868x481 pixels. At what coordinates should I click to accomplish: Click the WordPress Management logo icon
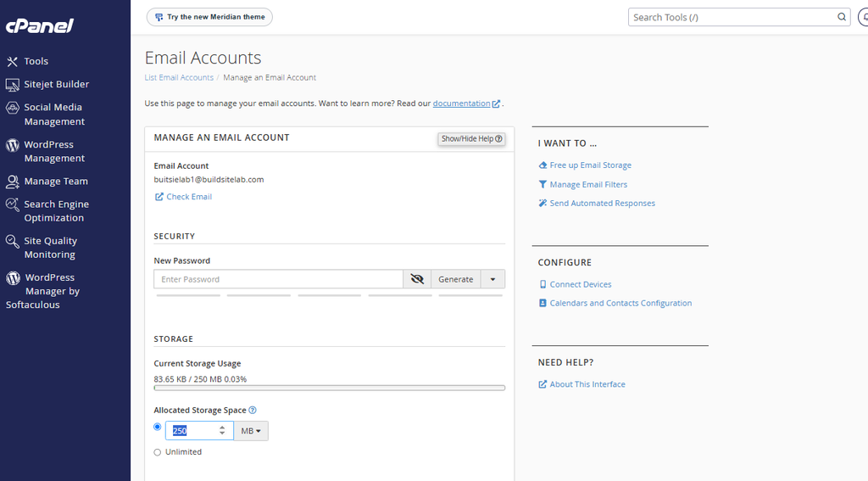pos(12,145)
